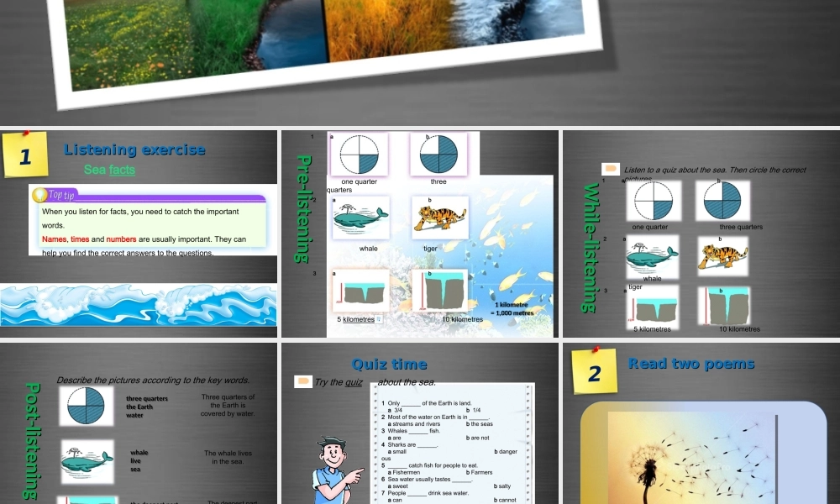Click the "Quiz time" slide title
Screen dimensions: 840x504
click(x=389, y=364)
